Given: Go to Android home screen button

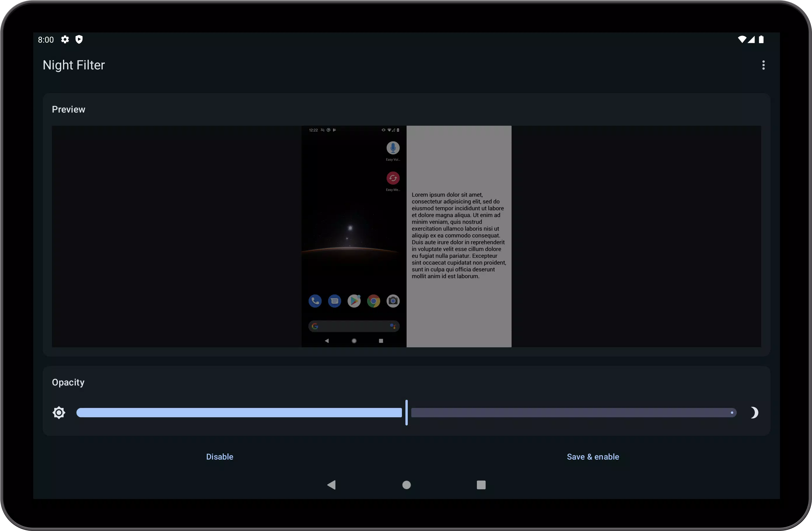Looking at the screenshot, I should coord(406,485).
